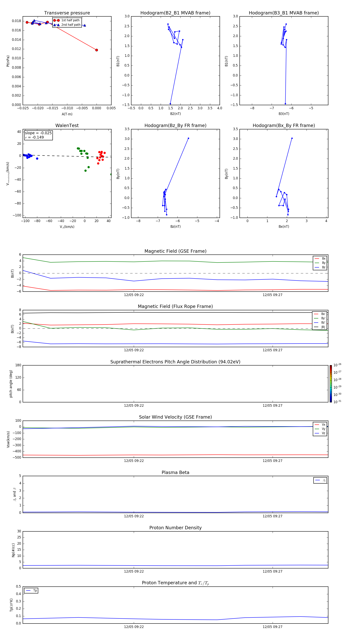Click the pitch angle color bar
Screen dimensions: 351x644
pyautogui.click(x=331, y=384)
